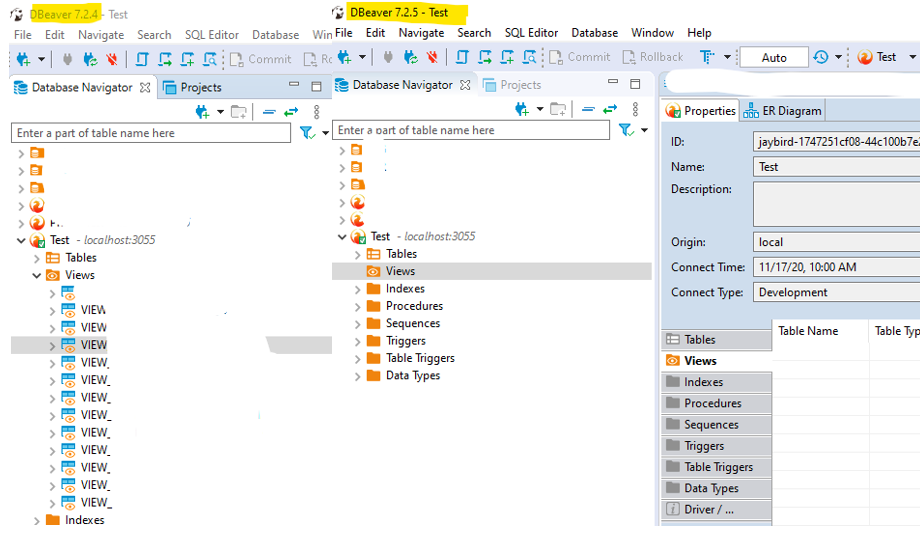
Task: Collapse Test connection node in 7.2.4 navigator
Action: [x=21, y=241]
